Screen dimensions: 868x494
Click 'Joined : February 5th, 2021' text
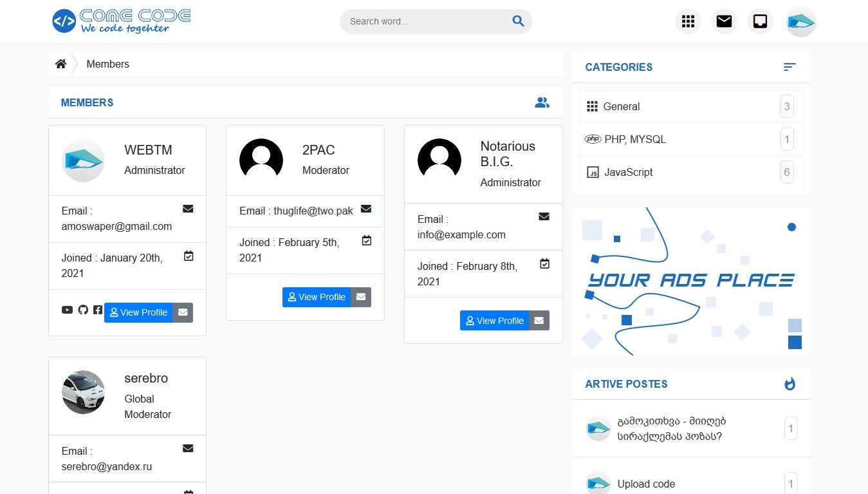pyautogui.click(x=290, y=250)
